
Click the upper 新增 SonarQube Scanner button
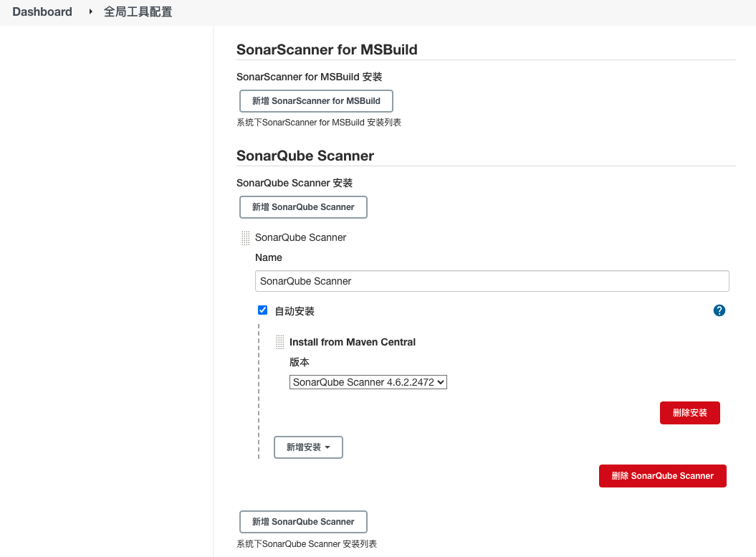[303, 206]
